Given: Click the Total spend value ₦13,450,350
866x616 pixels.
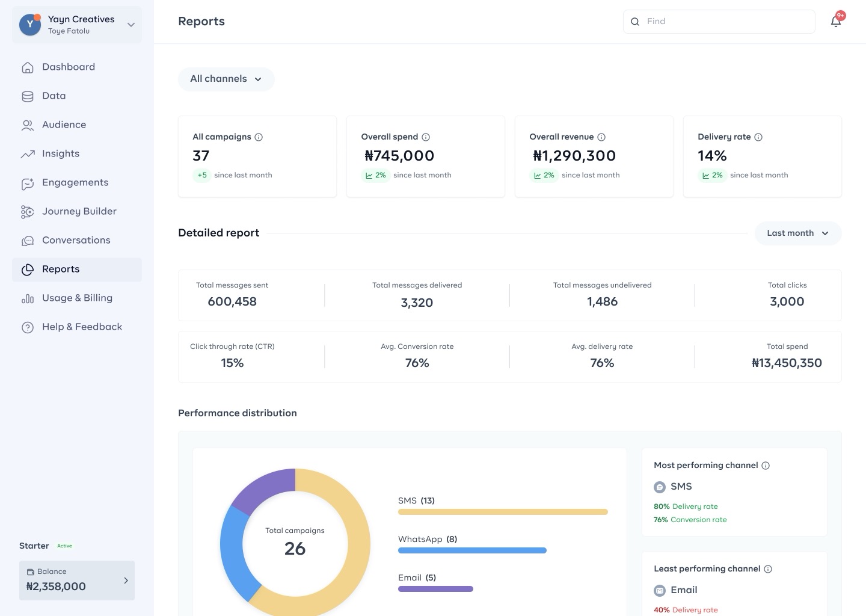Looking at the screenshot, I should (x=787, y=363).
